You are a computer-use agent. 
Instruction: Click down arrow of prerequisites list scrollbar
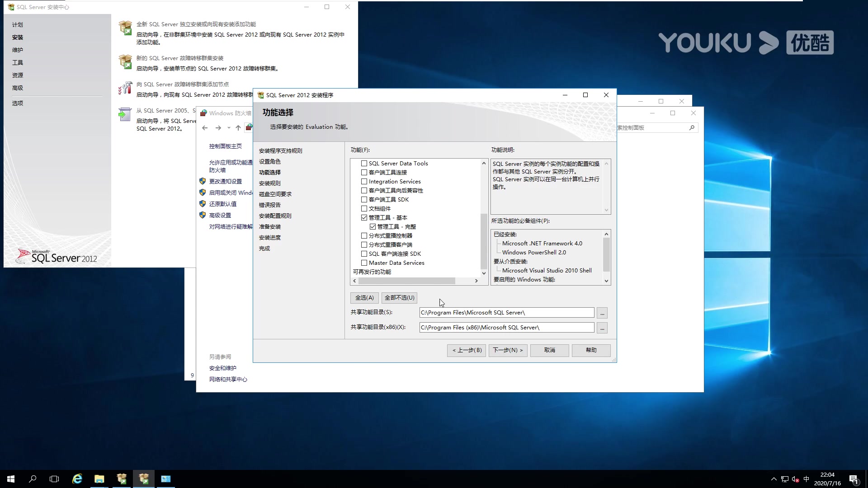coord(606,281)
